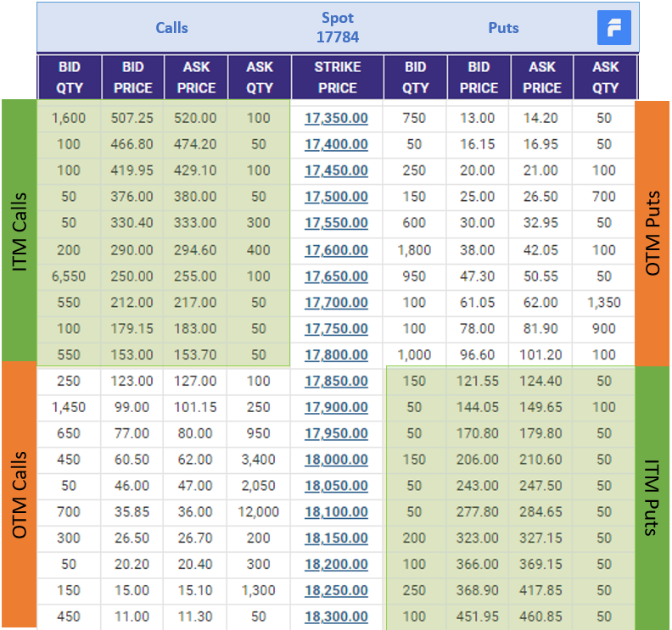This screenshot has height=630, width=672.
Task: Select call ask quantity 3,400
Action: (259, 460)
